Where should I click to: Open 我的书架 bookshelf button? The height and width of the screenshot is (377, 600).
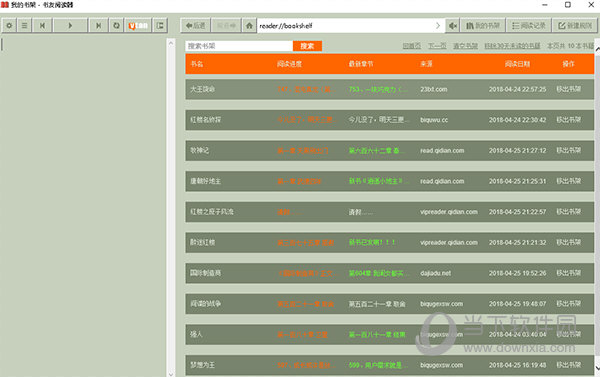(x=483, y=26)
